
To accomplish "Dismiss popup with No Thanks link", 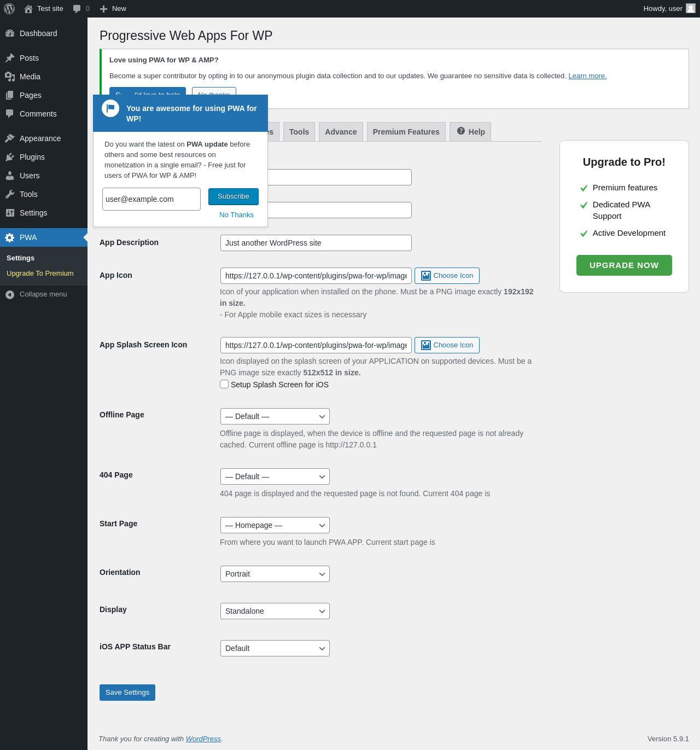I will pos(237,215).
